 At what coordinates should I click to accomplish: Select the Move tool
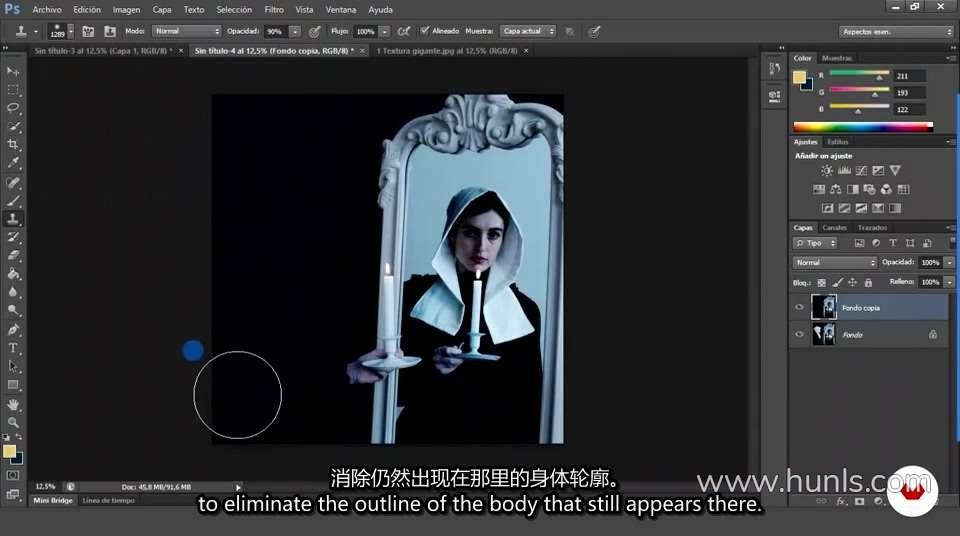(x=13, y=72)
